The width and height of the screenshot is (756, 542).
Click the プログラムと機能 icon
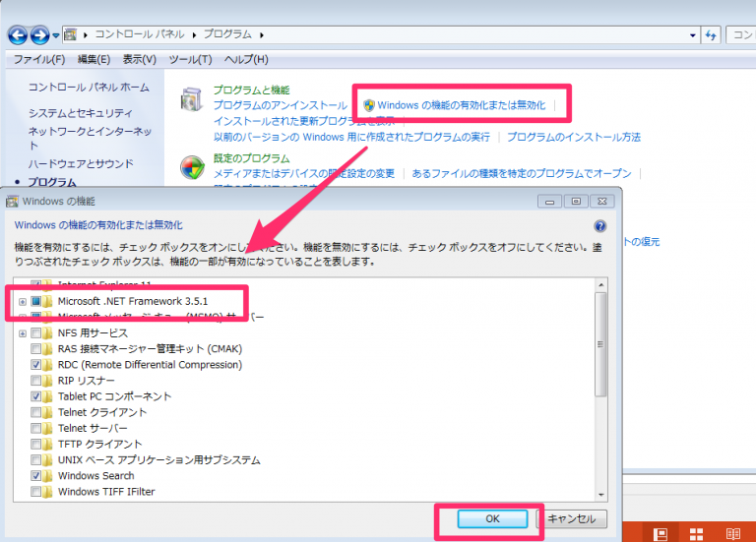point(191,99)
